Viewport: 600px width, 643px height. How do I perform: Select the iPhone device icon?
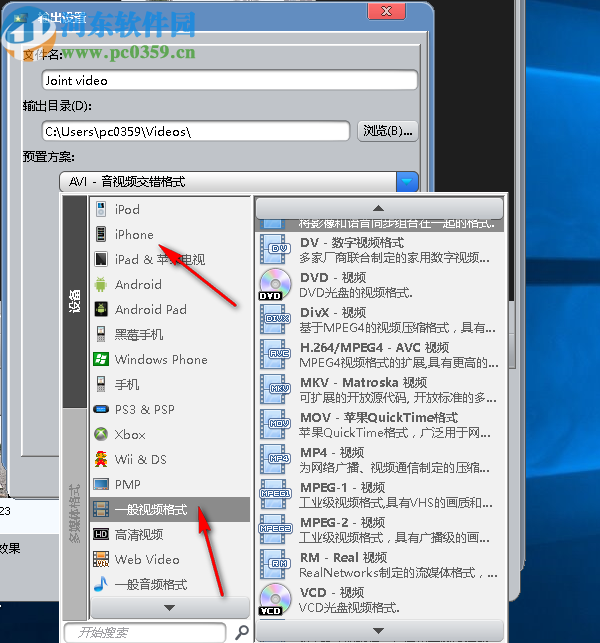[x=101, y=234]
